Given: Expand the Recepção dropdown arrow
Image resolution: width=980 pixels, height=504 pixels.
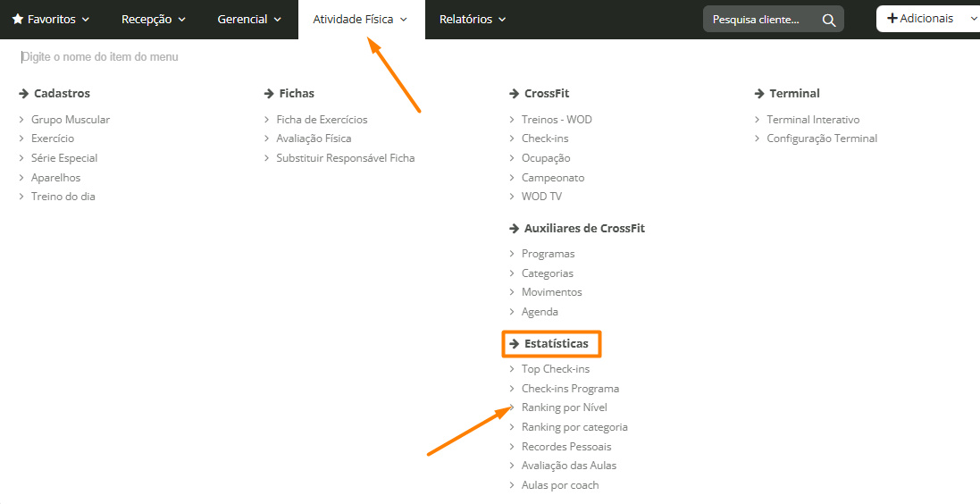Looking at the screenshot, I should pos(182,20).
